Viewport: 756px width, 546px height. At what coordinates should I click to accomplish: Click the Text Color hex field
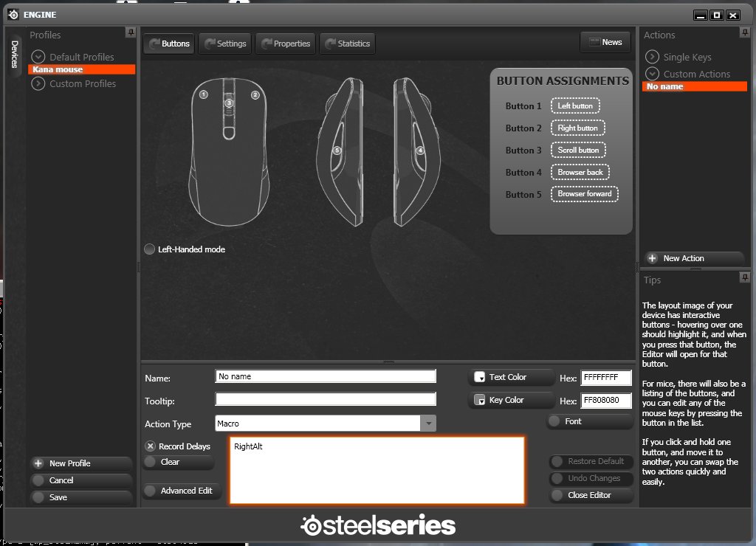pyautogui.click(x=606, y=378)
